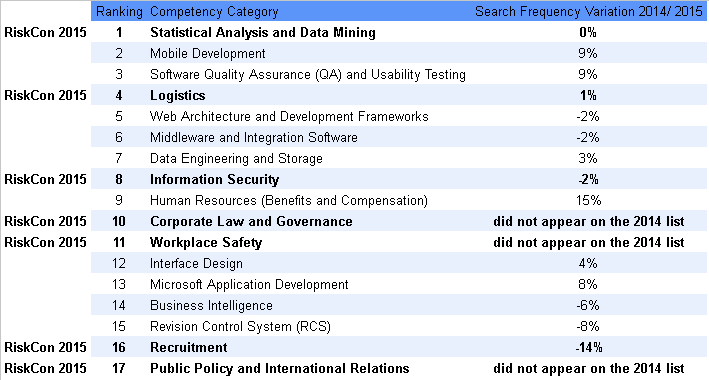Select the Mobile Development cell
The image size is (709, 380).
coord(208,53)
